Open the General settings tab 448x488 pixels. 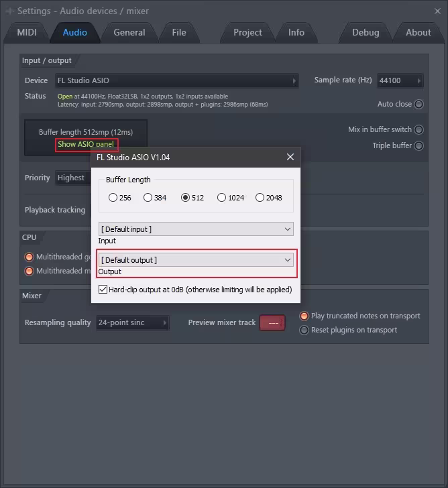[129, 32]
